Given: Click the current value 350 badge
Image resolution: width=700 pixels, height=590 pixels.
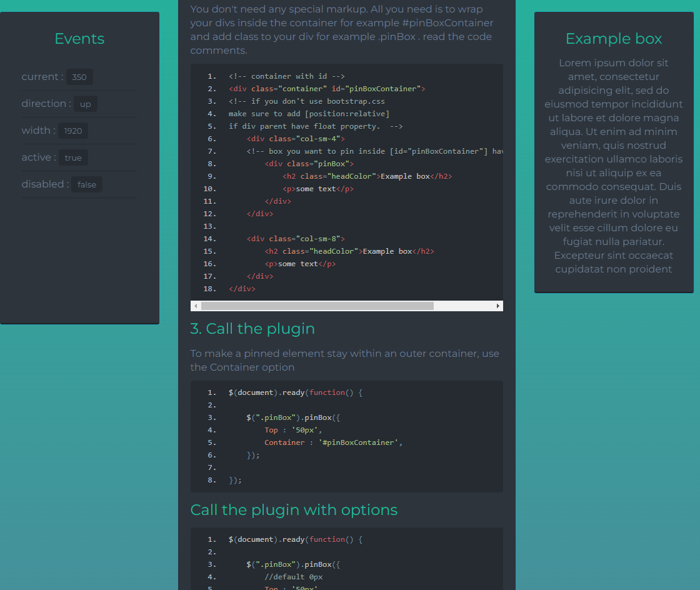Looking at the screenshot, I should [79, 77].
